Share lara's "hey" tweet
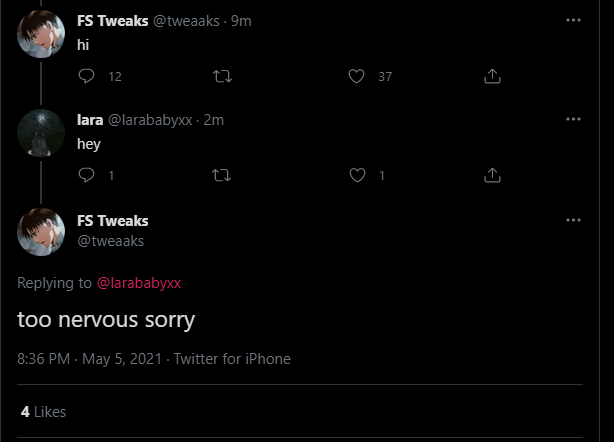 [x=492, y=175]
